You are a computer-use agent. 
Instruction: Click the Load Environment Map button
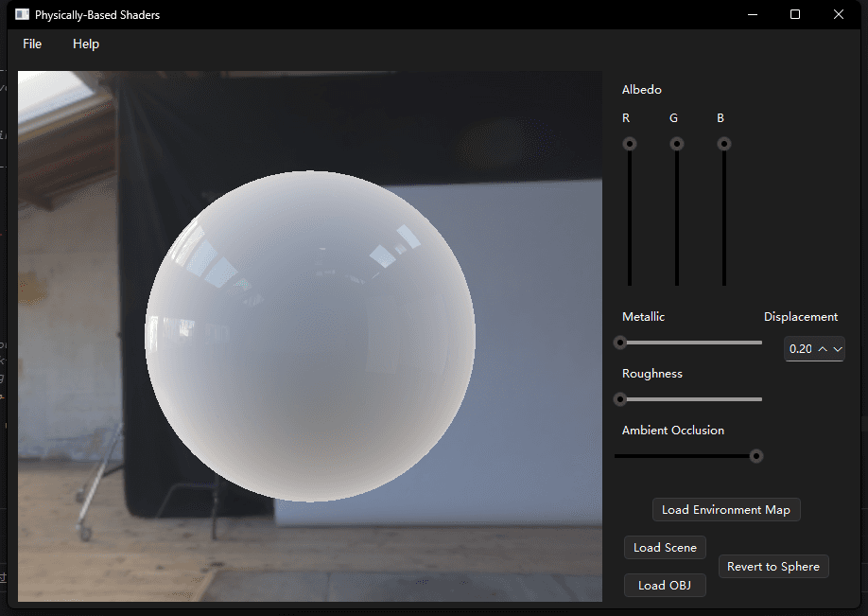coord(726,510)
